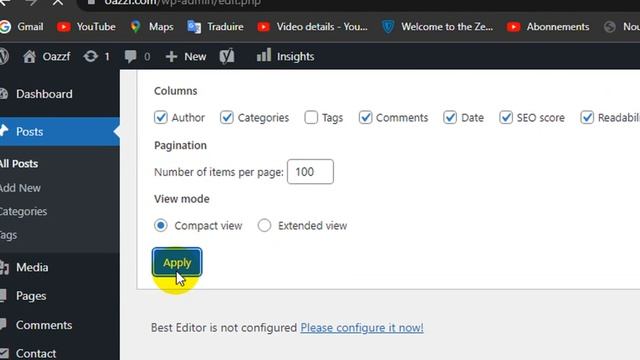Uncheck the Date column checkbox

point(450,118)
